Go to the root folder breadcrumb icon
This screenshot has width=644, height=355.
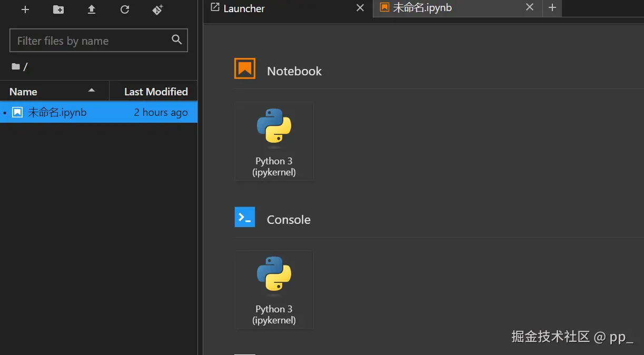pyautogui.click(x=16, y=66)
